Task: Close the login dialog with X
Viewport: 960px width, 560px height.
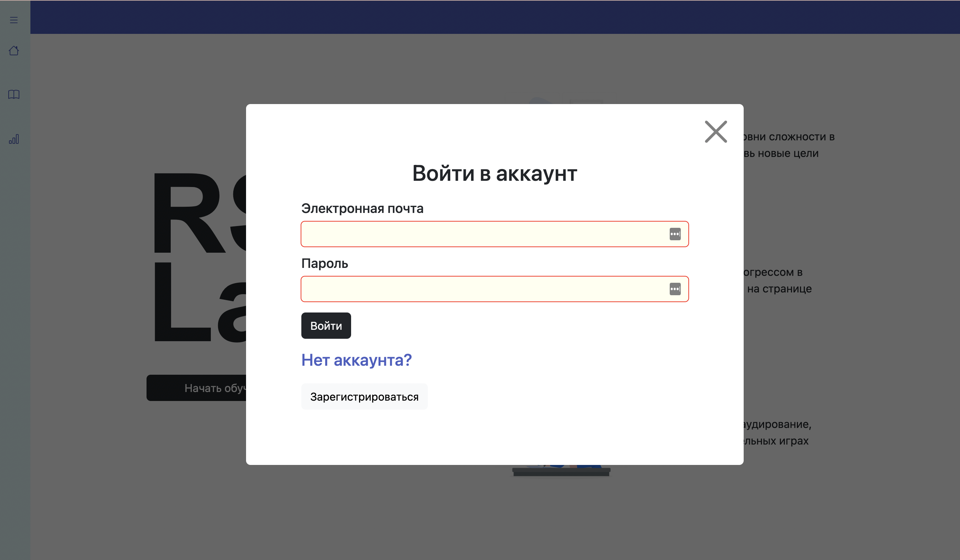Action: (x=715, y=132)
